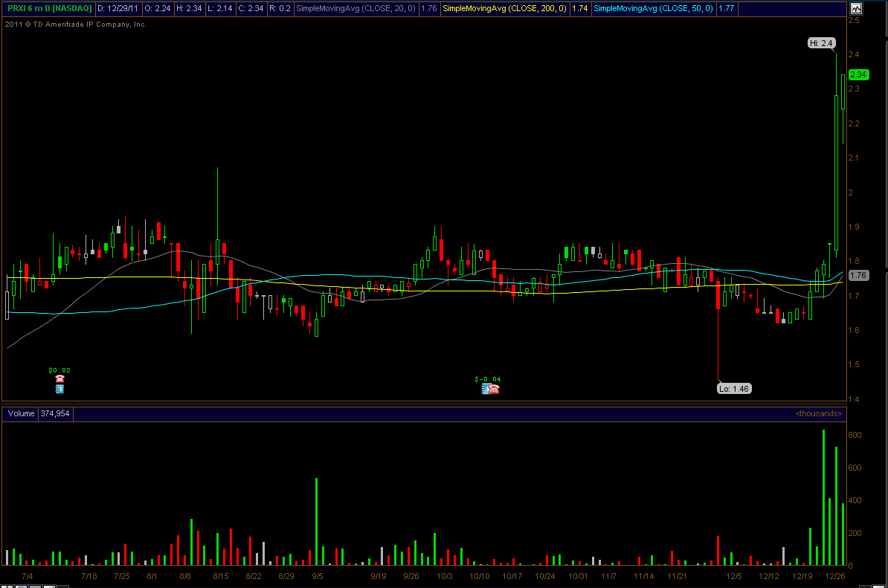Click the 9/5 date on time axis

coord(317,576)
